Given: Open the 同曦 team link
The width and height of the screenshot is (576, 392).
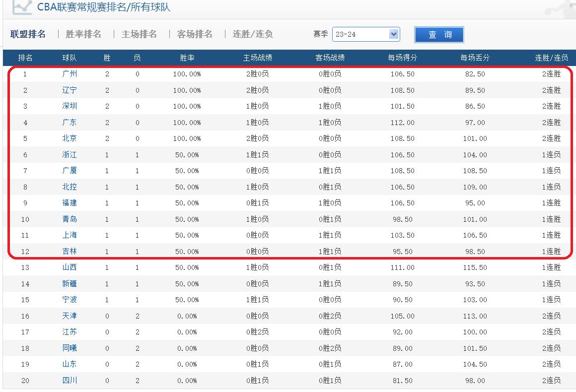Looking at the screenshot, I should (x=70, y=348).
